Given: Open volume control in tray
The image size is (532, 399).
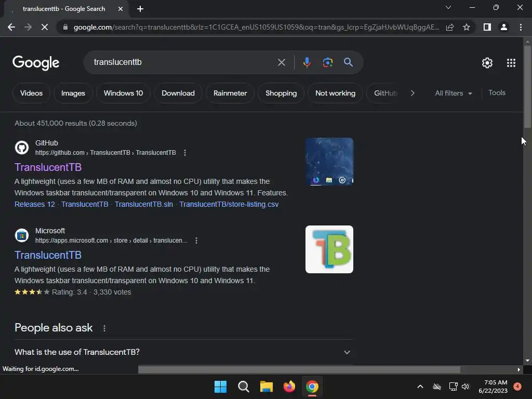Looking at the screenshot, I should pos(465,387).
